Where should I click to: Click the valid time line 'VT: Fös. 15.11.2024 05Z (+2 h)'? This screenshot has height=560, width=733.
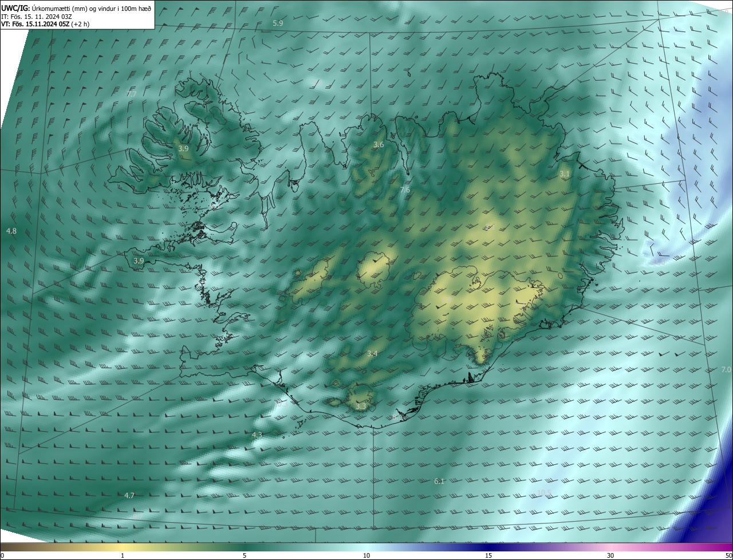coord(45,24)
